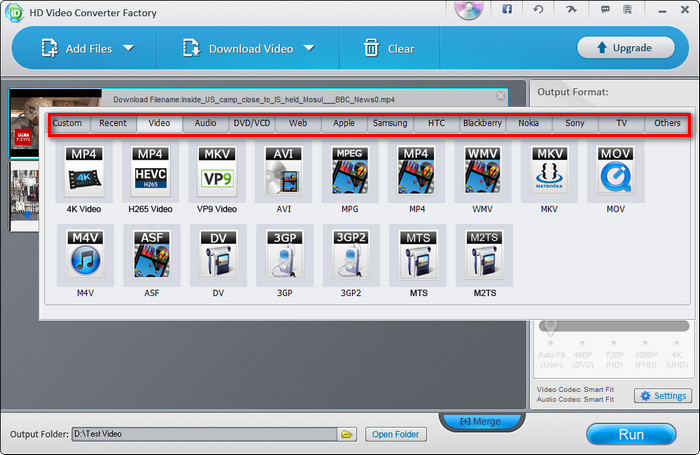
Task: Select the Video tab
Action: click(159, 123)
